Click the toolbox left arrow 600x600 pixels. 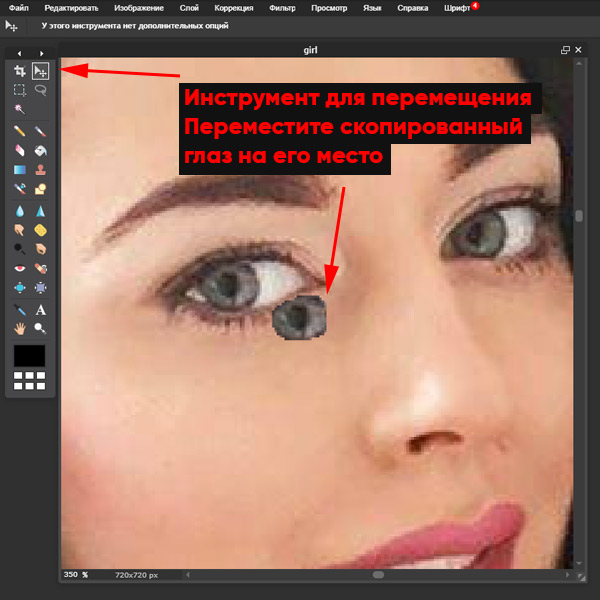pyautogui.click(x=20, y=54)
